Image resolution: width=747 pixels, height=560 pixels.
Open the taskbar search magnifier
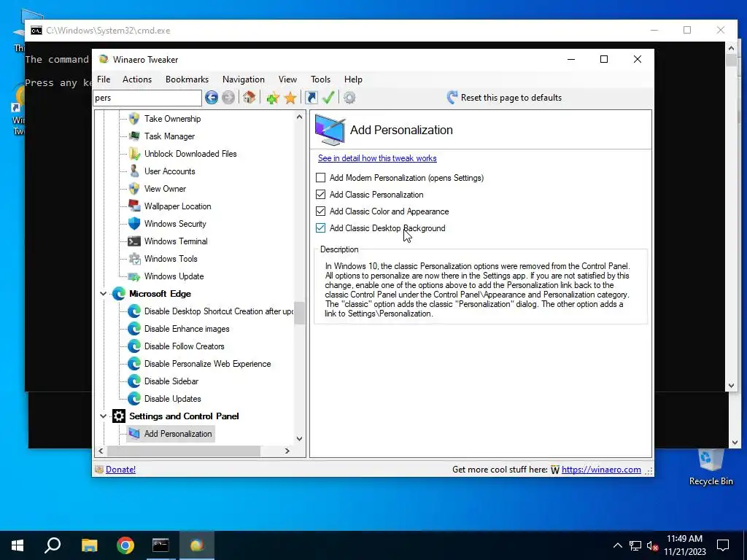53,545
